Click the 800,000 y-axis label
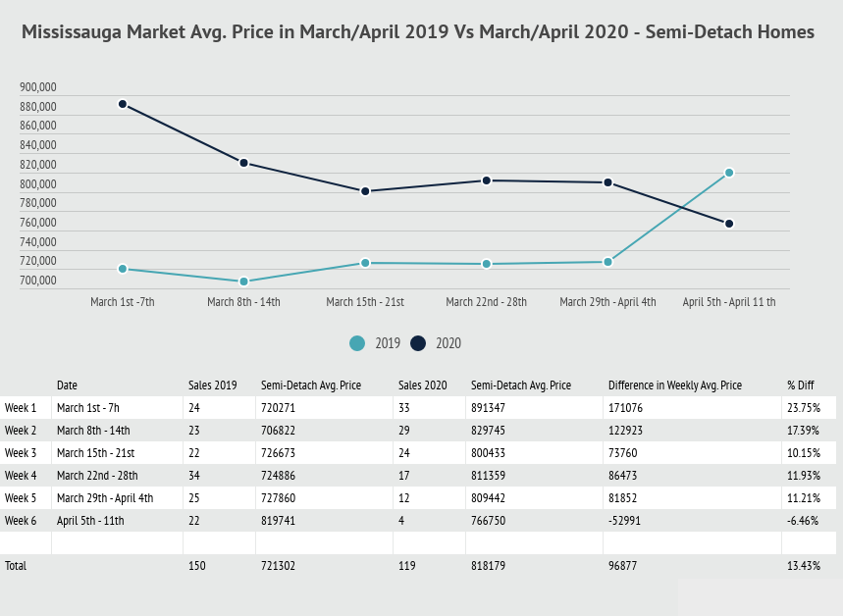843x616 pixels. point(38,183)
